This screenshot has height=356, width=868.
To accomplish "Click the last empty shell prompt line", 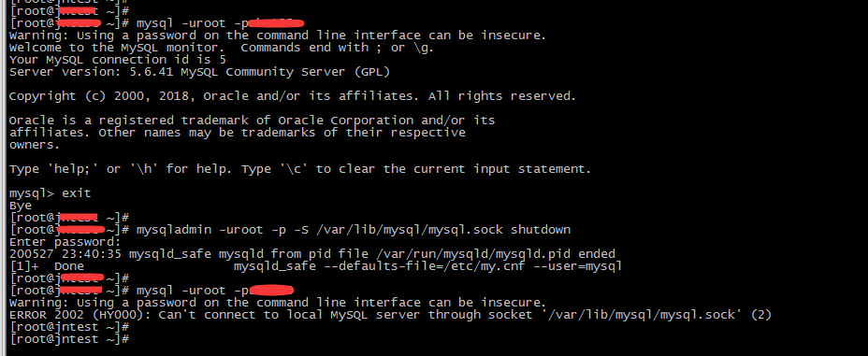I will click(69, 339).
